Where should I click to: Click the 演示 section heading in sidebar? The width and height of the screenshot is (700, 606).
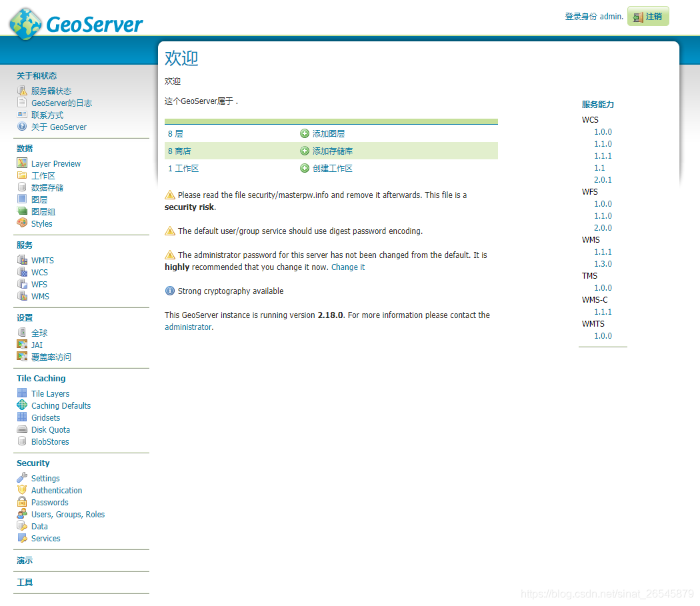25,561
